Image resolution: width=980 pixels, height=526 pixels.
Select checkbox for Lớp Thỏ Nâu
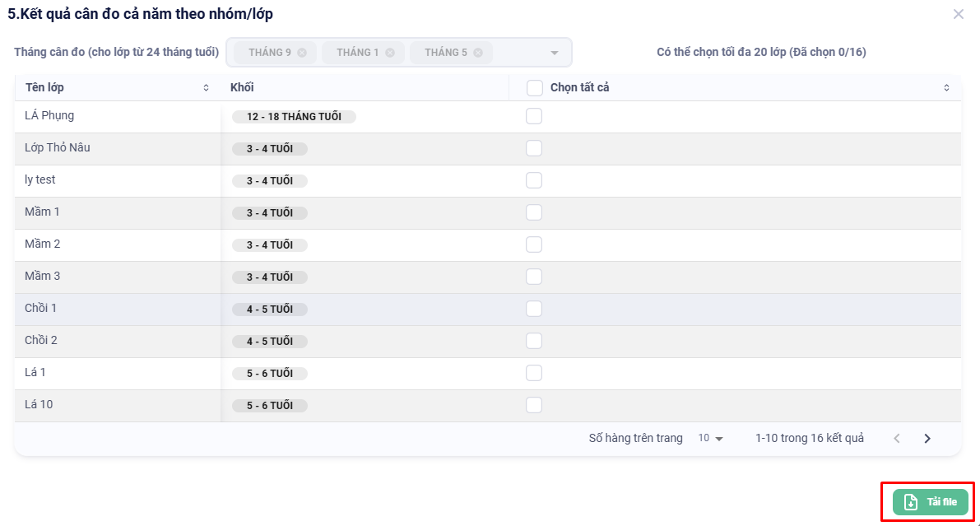(534, 148)
